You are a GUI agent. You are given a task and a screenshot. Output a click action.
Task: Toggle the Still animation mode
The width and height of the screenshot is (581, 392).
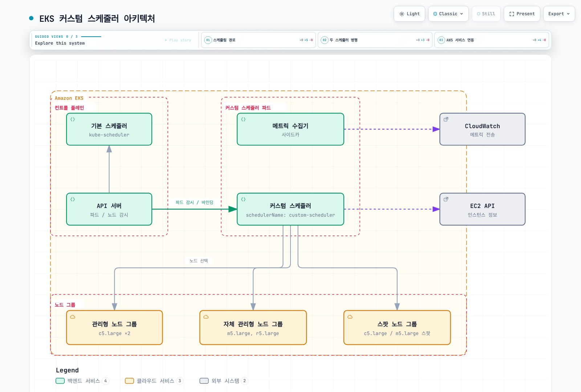(x=486, y=14)
